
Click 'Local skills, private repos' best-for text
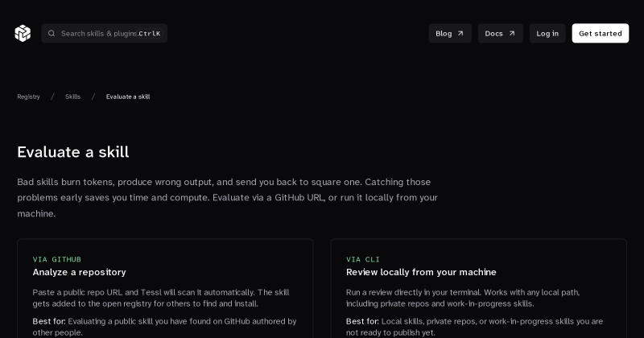[x=474, y=327]
